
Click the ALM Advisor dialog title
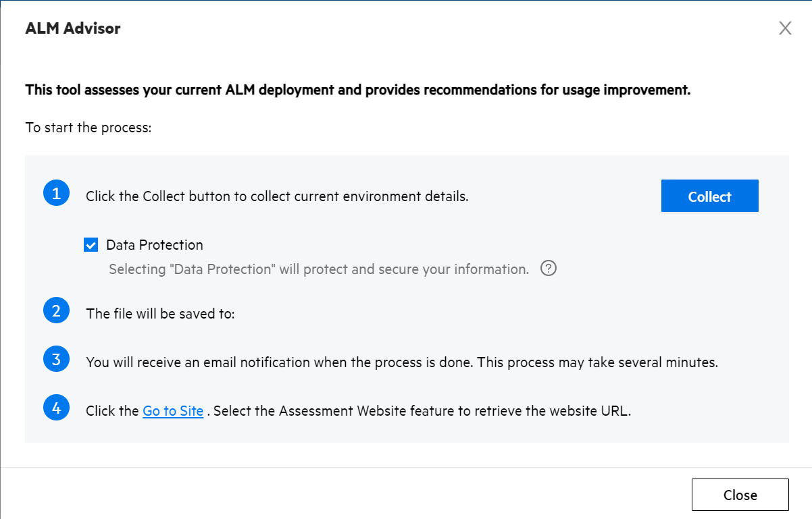click(x=73, y=28)
